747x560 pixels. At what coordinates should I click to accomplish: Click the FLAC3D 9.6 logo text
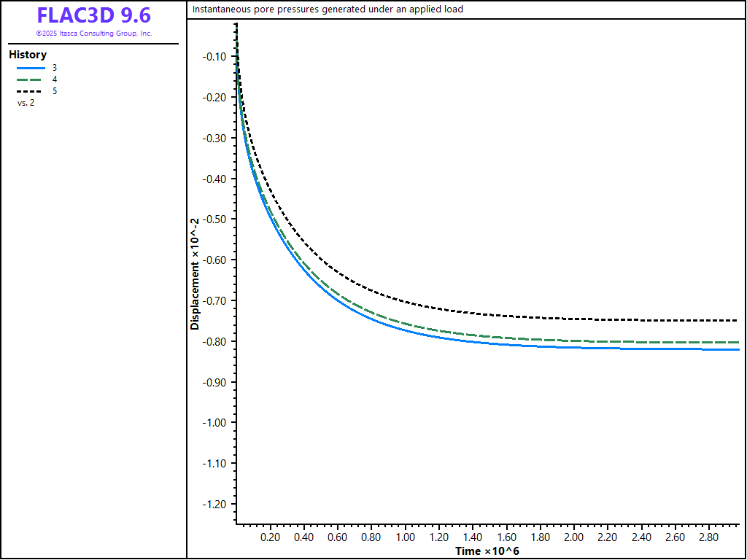[93, 16]
